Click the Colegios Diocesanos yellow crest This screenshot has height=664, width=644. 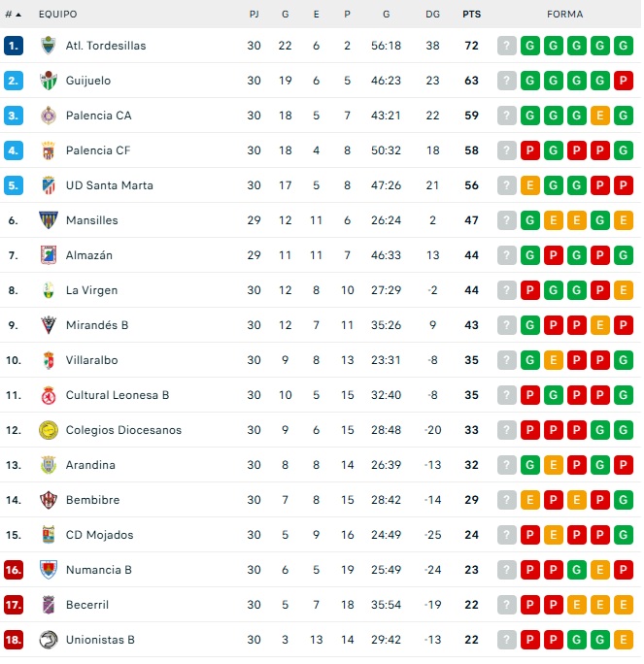(48, 430)
